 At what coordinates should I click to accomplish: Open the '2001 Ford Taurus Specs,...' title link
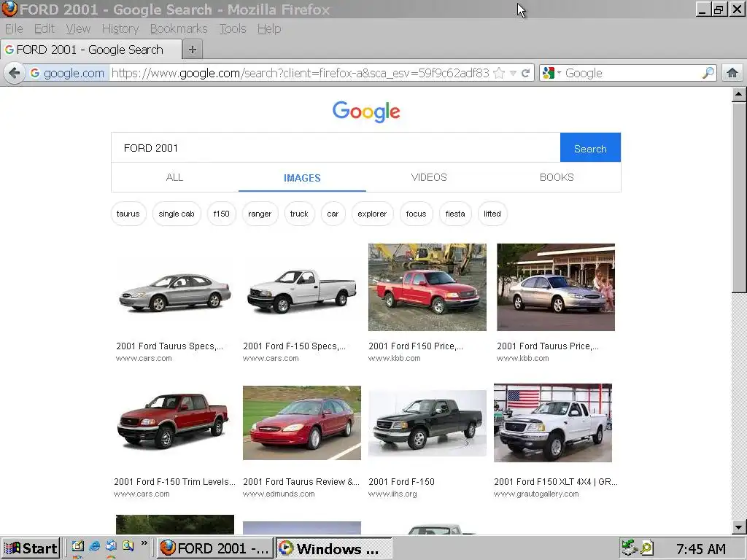169,346
